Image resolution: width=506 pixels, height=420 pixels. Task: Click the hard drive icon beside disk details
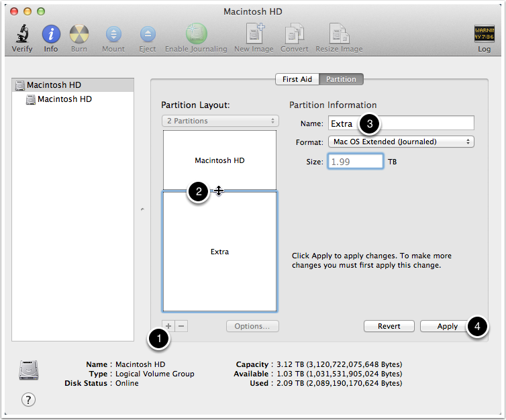click(29, 370)
